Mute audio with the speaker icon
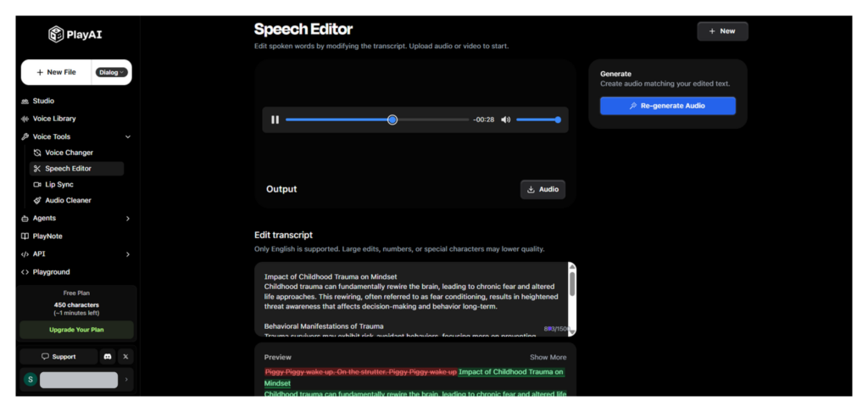Screen dimensions: 868x412 pyautogui.click(x=505, y=120)
